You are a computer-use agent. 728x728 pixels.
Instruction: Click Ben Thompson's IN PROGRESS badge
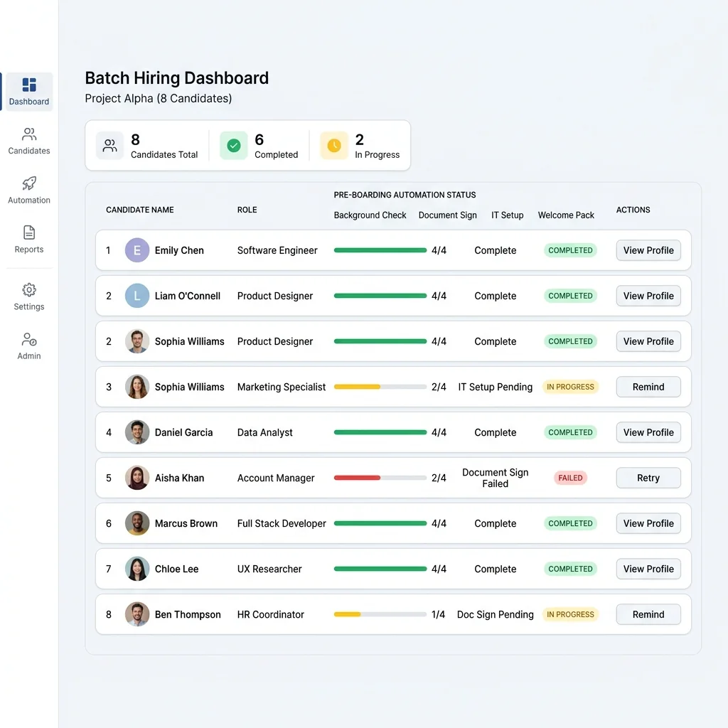tap(570, 614)
